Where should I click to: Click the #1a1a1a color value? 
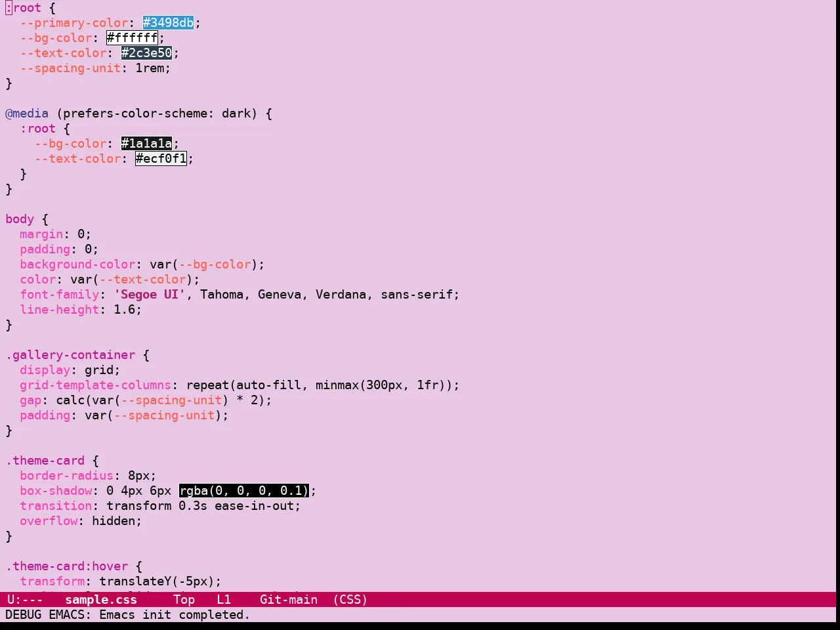coord(146,144)
